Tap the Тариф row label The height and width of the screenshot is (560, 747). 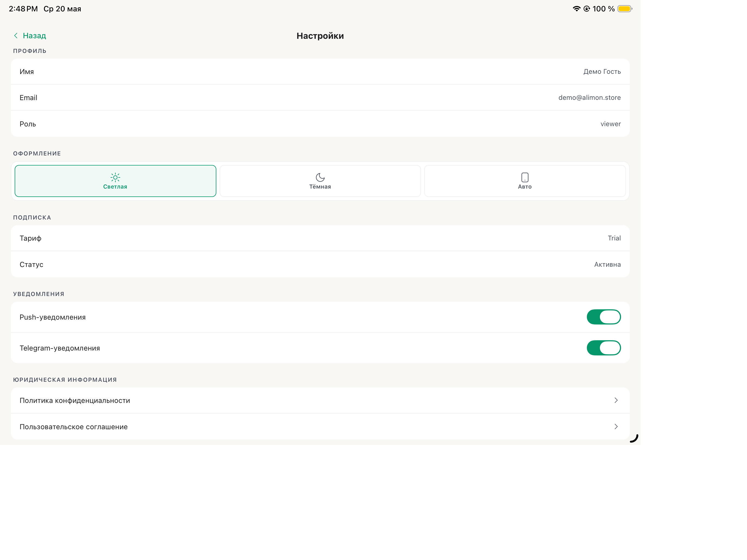tap(30, 238)
